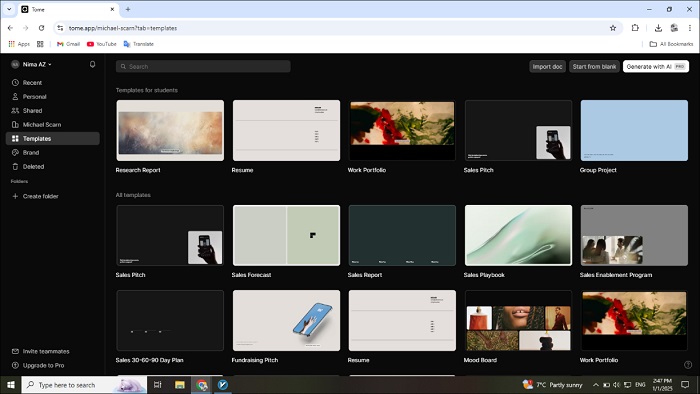Open the Gmail bookmark

(68, 44)
